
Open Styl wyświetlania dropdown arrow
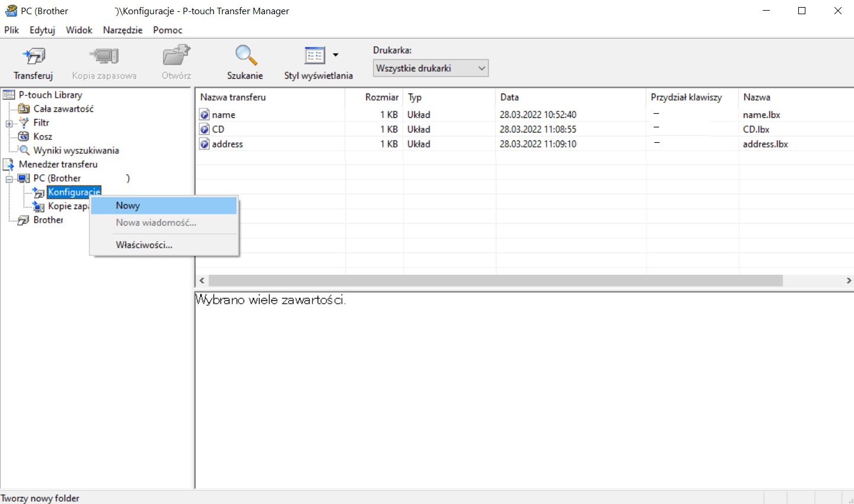pos(335,55)
